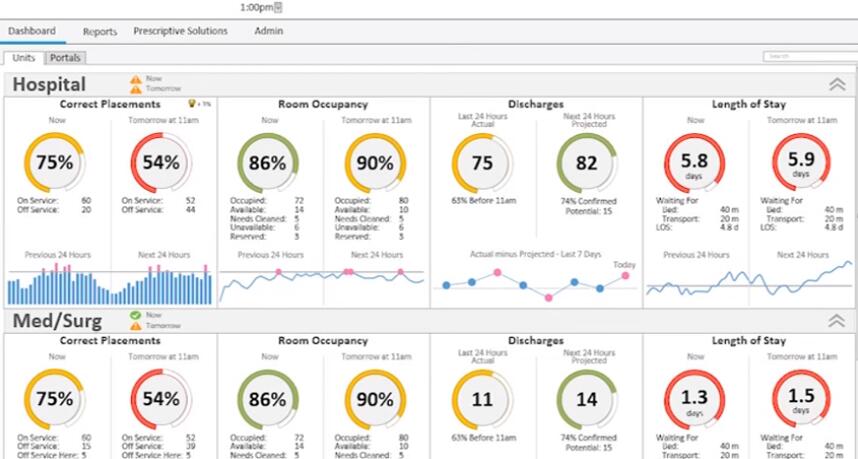Viewport: 858px width, 459px height.
Task: Click Hospital Discharges panel heading
Action: pyautogui.click(x=536, y=104)
